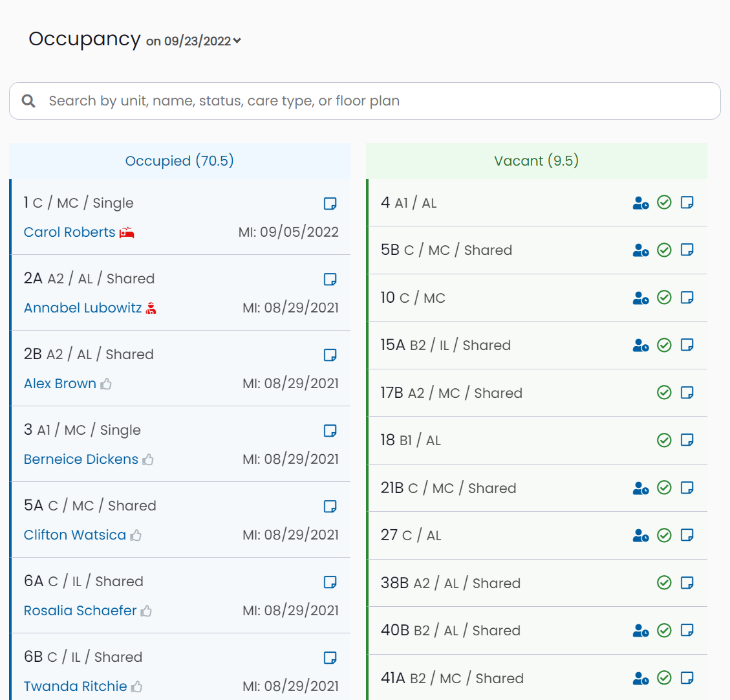Open resident Clifton Watsica

(x=75, y=534)
